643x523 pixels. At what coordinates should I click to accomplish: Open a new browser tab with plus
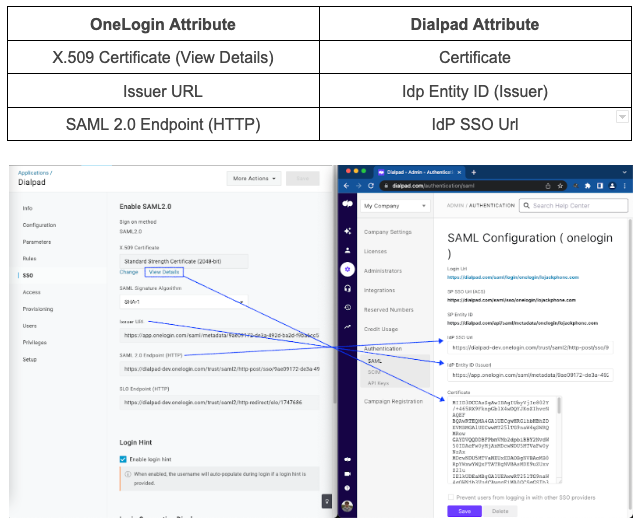tap(474, 172)
